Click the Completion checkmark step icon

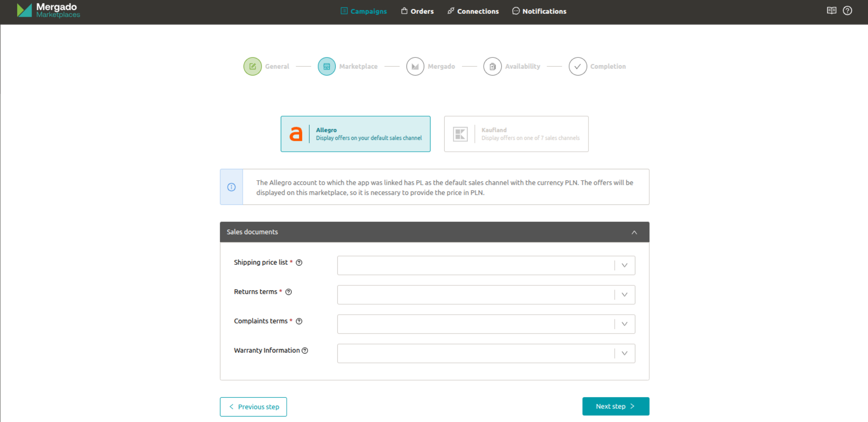[578, 67]
